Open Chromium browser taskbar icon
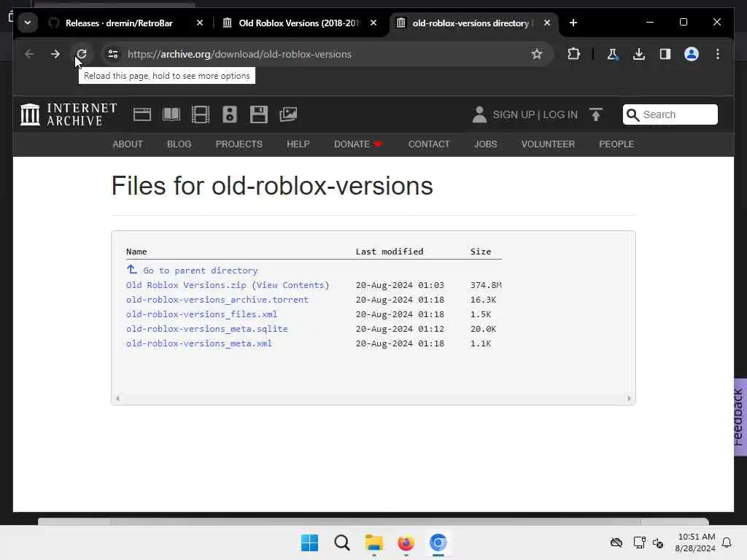The image size is (747, 560). tap(438, 542)
